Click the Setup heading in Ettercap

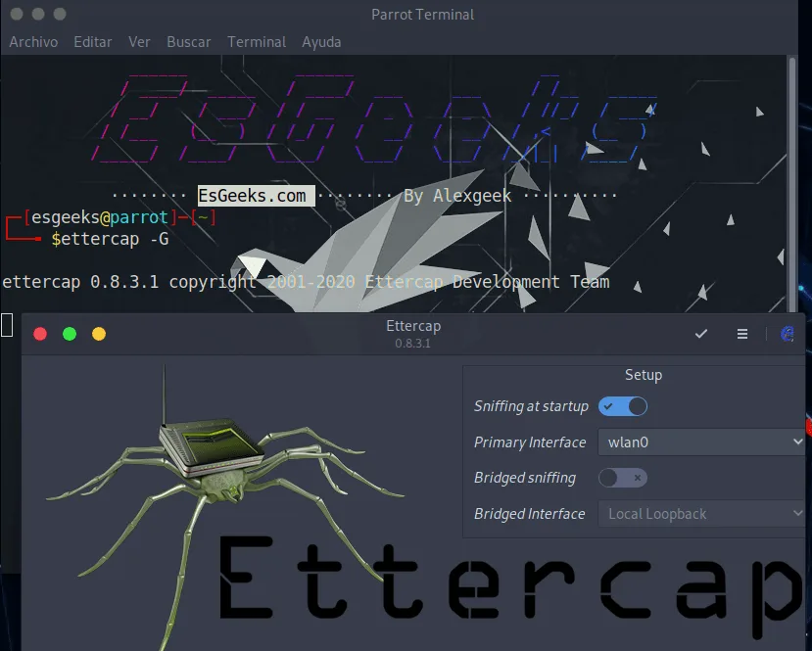click(644, 375)
